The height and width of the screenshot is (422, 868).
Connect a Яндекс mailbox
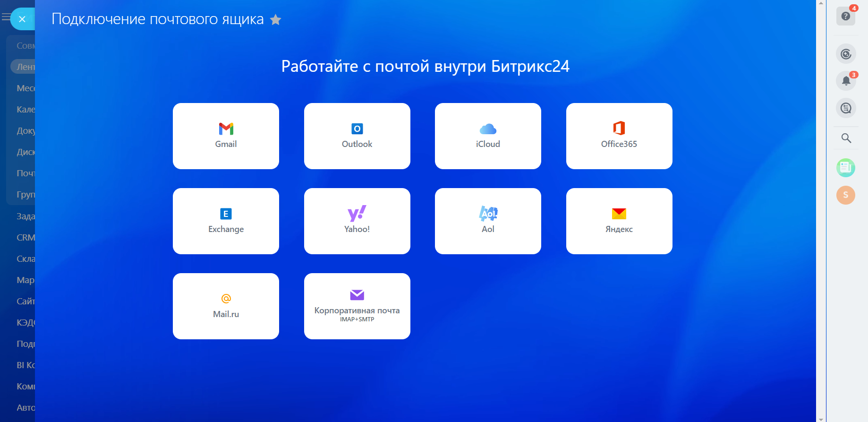point(619,221)
